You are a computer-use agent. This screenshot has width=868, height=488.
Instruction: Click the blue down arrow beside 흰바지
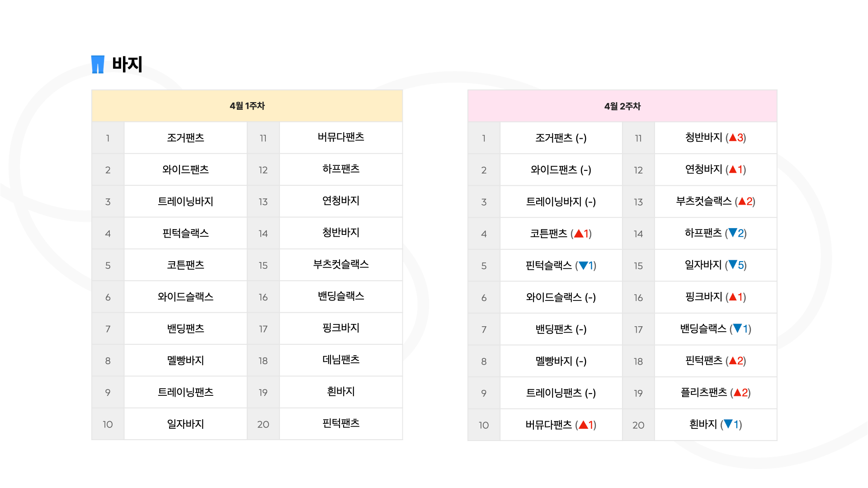click(728, 424)
